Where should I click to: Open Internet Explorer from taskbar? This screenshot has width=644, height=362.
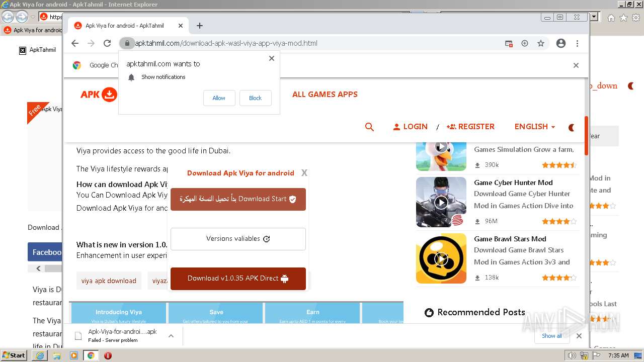(40, 355)
